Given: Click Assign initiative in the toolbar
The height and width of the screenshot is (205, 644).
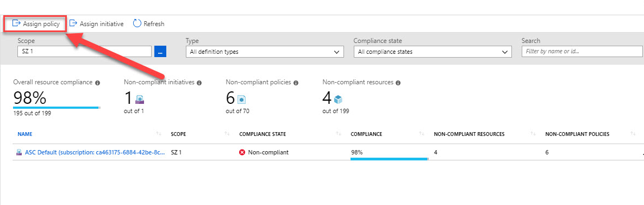Looking at the screenshot, I should [x=97, y=24].
